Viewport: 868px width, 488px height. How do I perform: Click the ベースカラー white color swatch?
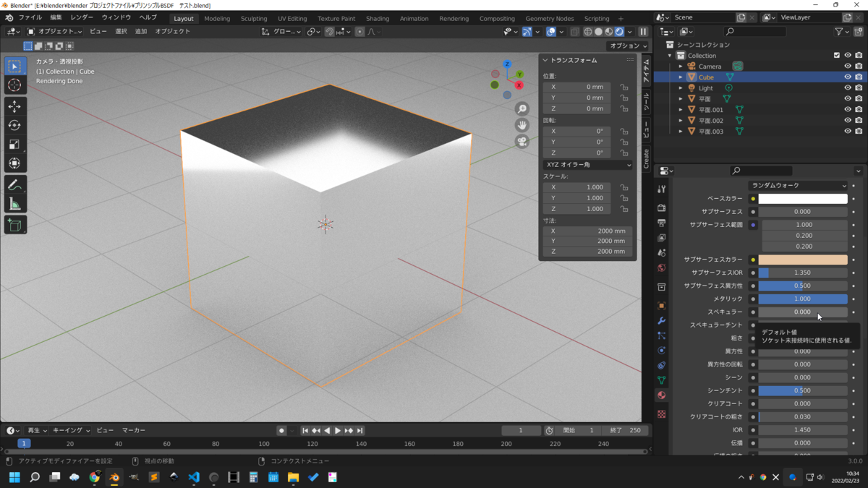tap(803, 198)
